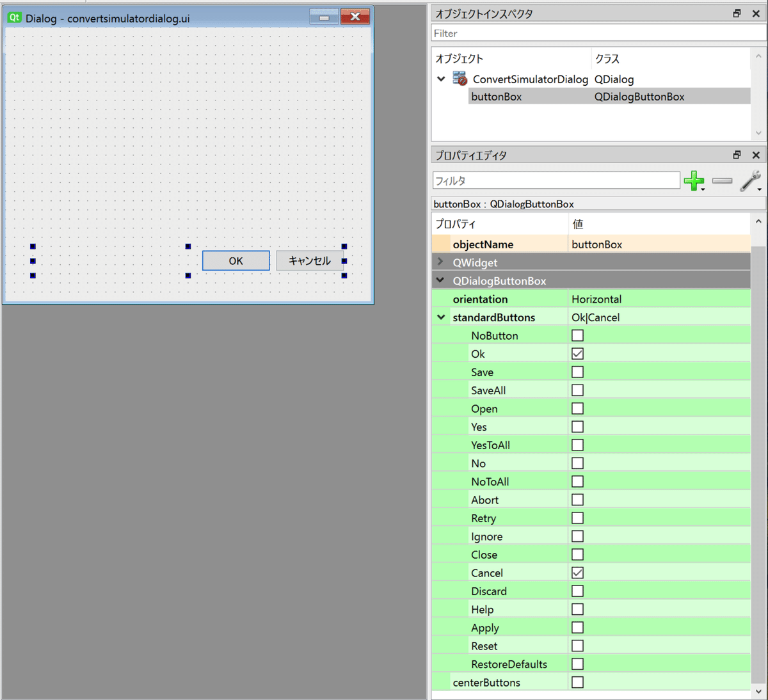Collapse the standardButtons property

(x=441, y=317)
